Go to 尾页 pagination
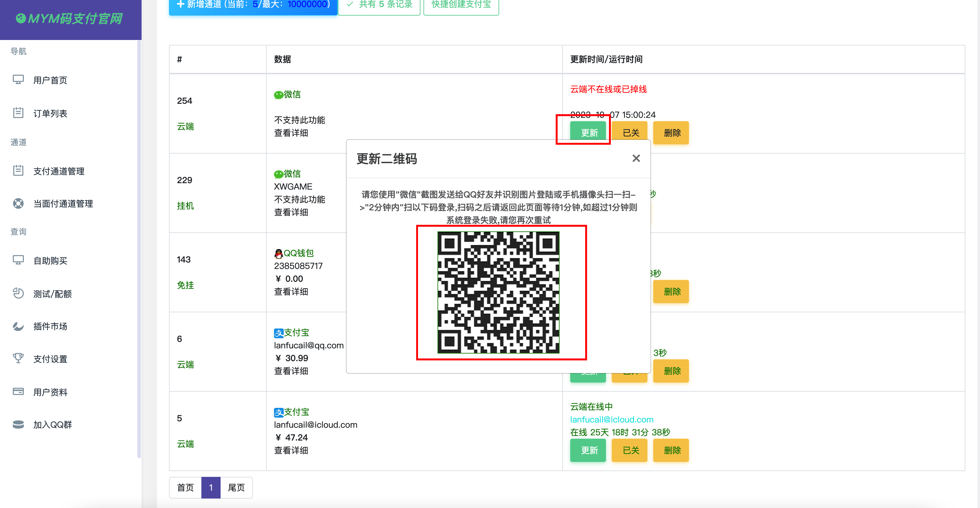This screenshot has width=980, height=508. point(236,488)
